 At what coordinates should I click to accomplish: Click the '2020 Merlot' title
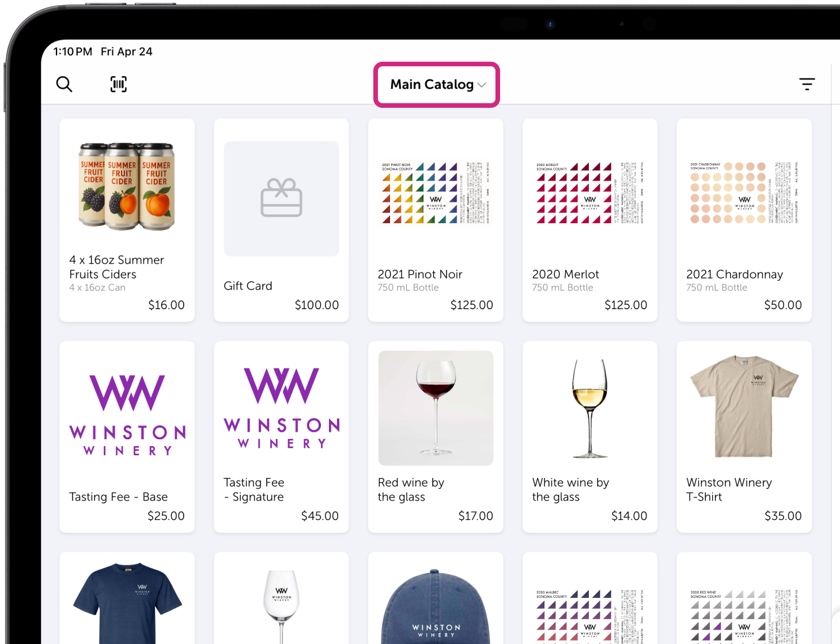[x=566, y=274]
